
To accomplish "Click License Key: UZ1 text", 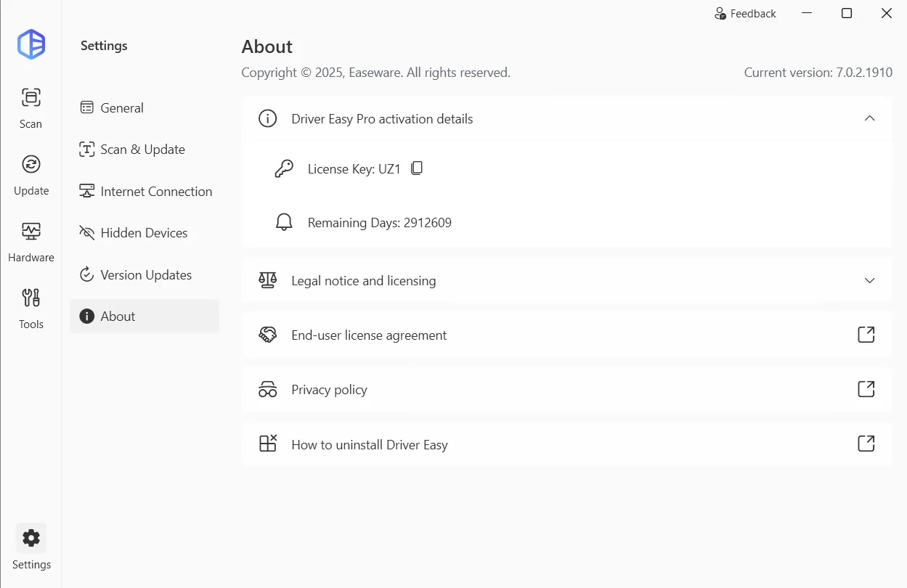I will click(354, 169).
